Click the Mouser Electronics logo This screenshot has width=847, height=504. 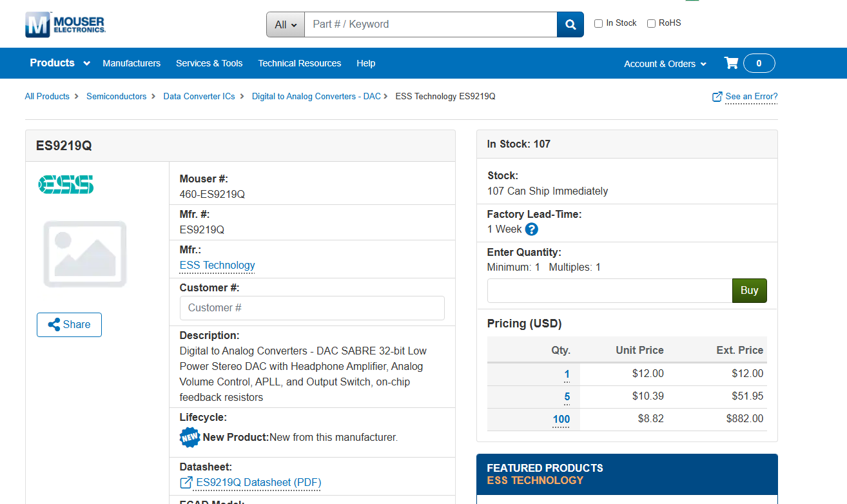coord(65,24)
